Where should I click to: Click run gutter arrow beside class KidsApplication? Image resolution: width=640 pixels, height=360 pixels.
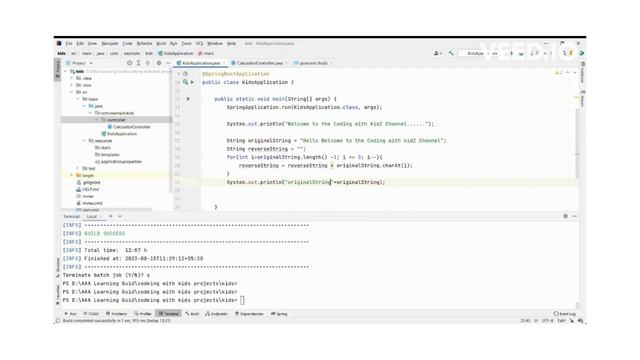[x=192, y=82]
